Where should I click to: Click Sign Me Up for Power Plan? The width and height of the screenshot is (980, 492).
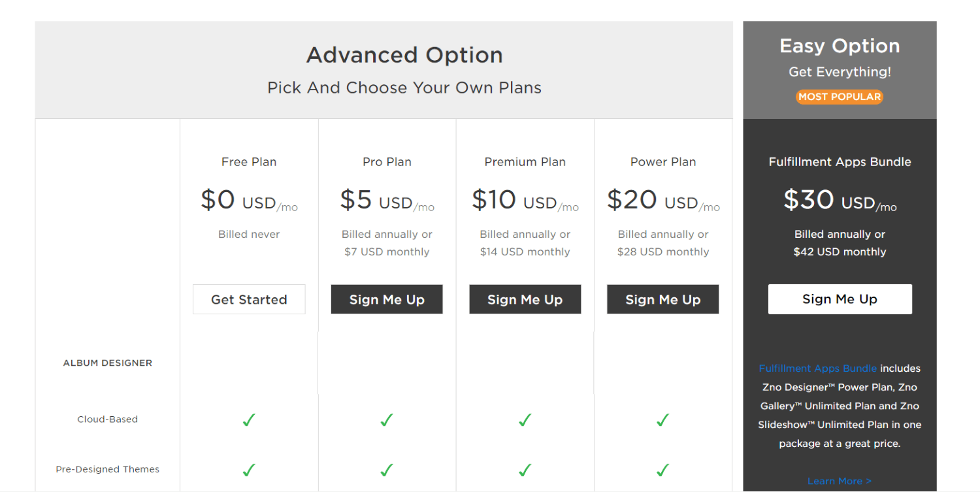(x=663, y=299)
